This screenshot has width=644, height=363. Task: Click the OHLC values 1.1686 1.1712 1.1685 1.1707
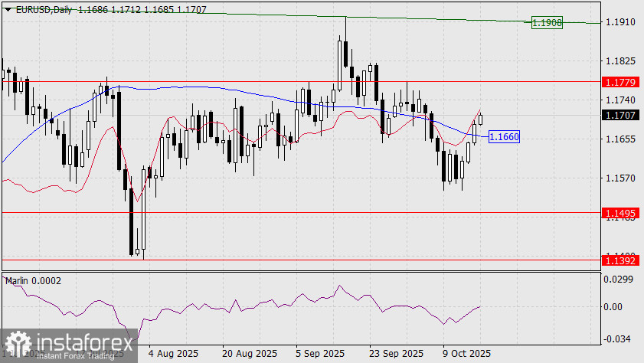coord(142,9)
